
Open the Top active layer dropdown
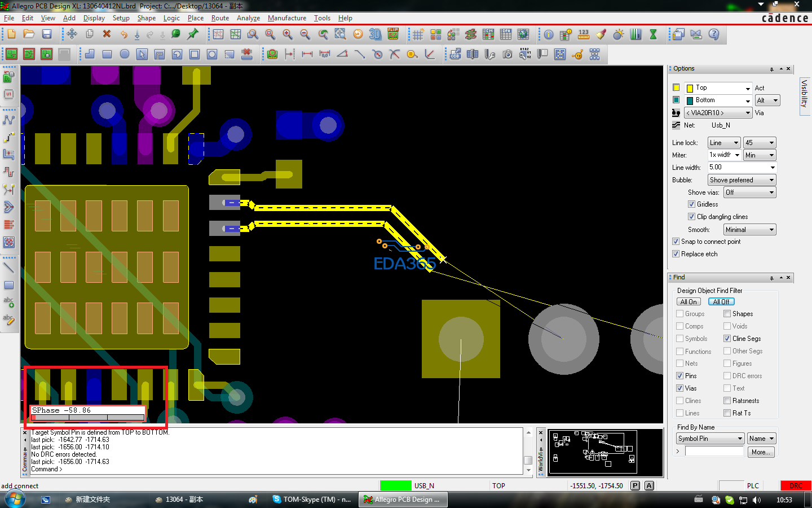[718, 88]
